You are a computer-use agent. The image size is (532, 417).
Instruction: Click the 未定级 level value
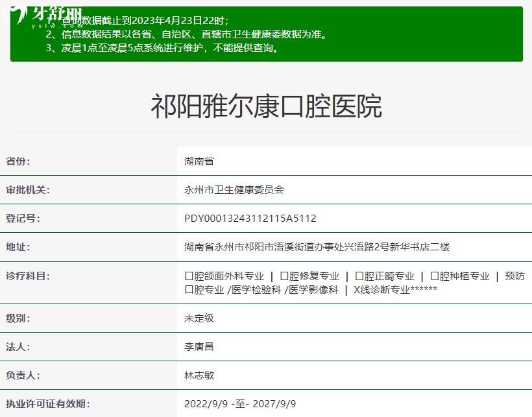click(199, 318)
